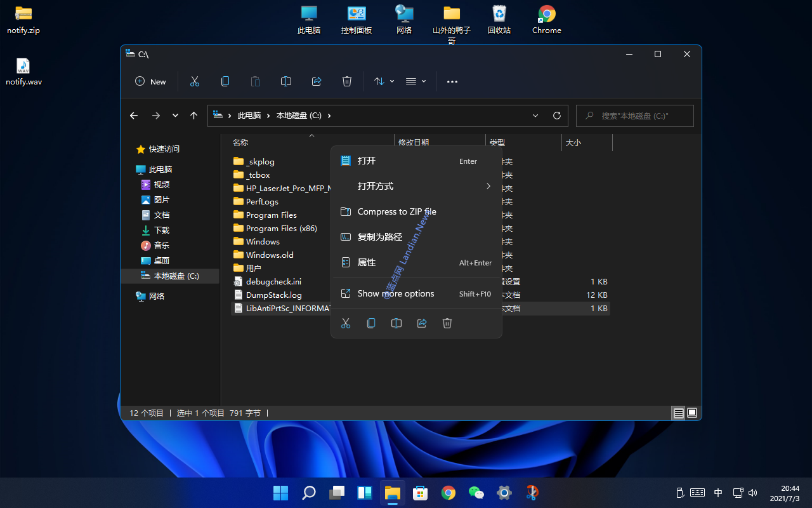
Task: Click the Rename icon in the context menu bar
Action: pyautogui.click(x=396, y=323)
